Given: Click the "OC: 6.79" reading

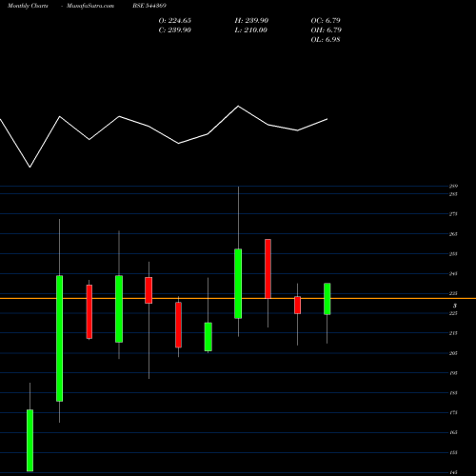Looking at the screenshot, I should (x=326, y=21).
